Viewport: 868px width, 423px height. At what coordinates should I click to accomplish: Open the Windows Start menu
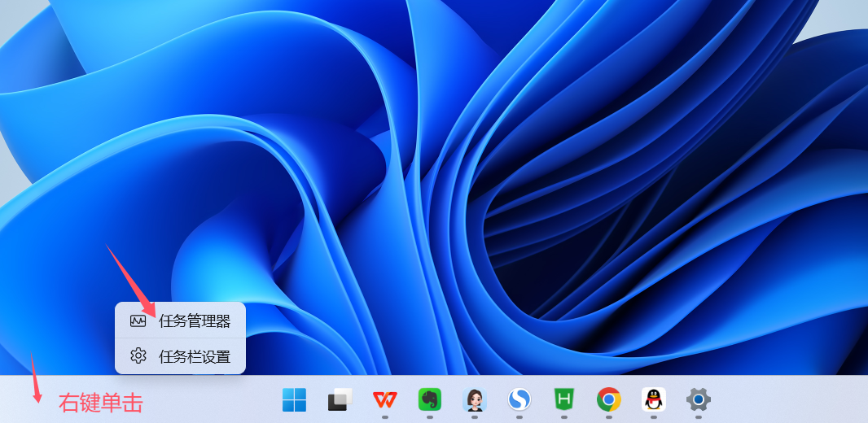click(294, 399)
